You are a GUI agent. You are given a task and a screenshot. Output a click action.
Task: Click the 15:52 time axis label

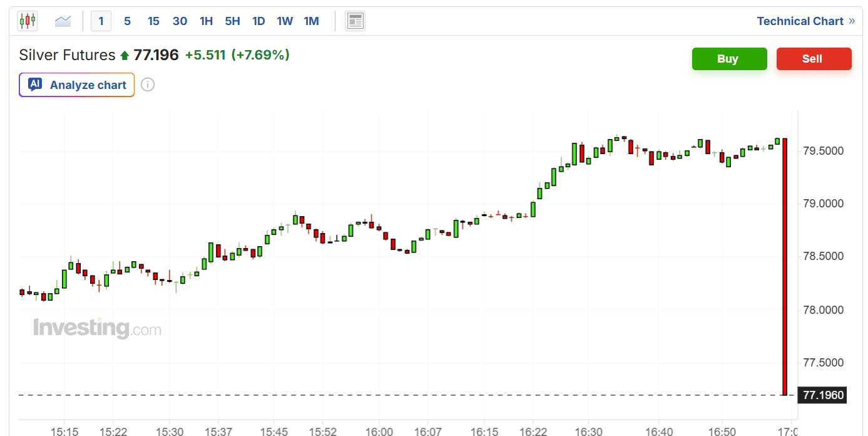coord(323,432)
